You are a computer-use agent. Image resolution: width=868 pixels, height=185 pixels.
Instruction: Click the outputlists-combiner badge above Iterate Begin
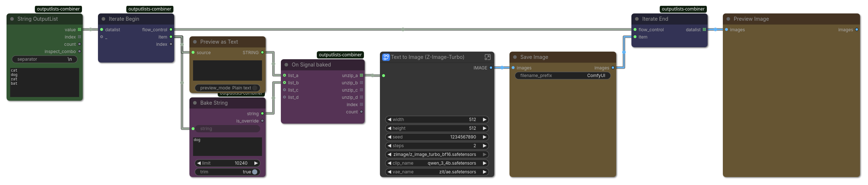tap(150, 9)
